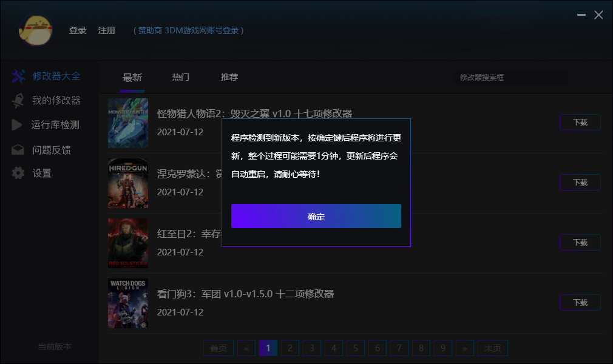Open 问题反馈 sidebar entry
Screen dimensions: 613x364
click(51, 150)
